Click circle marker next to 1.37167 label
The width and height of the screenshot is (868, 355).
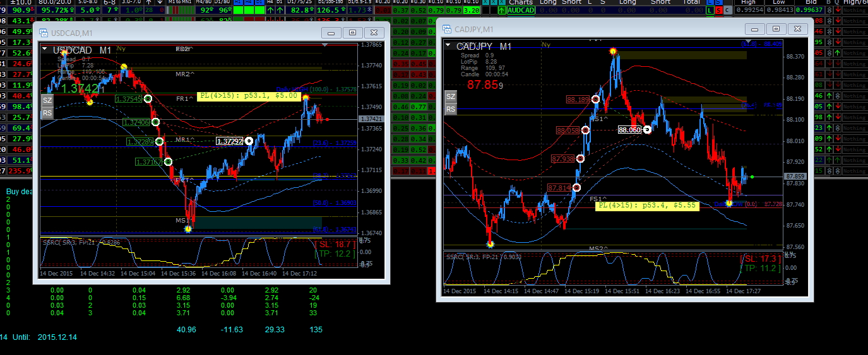[168, 162]
